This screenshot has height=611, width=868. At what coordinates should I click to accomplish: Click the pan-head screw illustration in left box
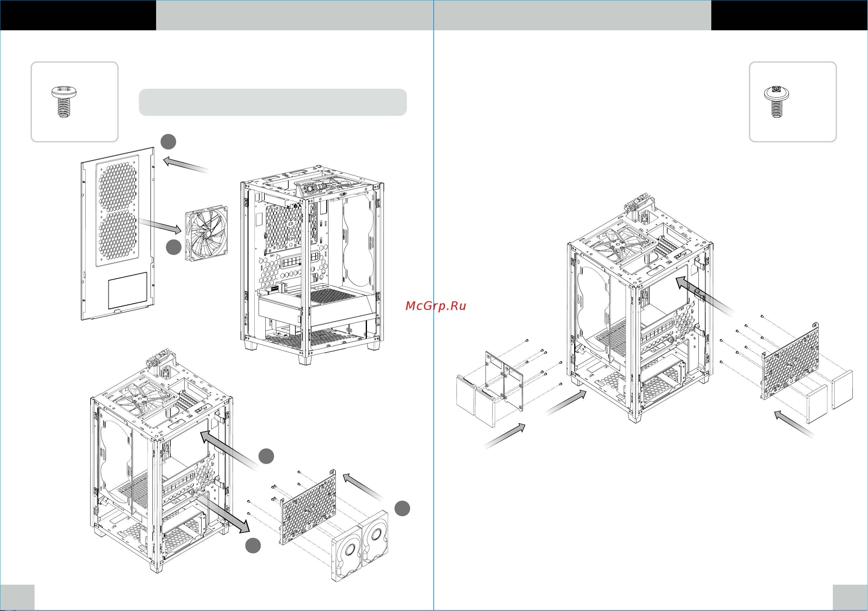click(64, 102)
